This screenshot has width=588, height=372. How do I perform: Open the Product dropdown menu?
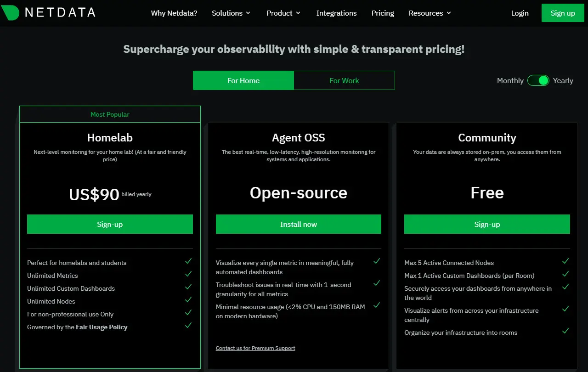point(283,13)
